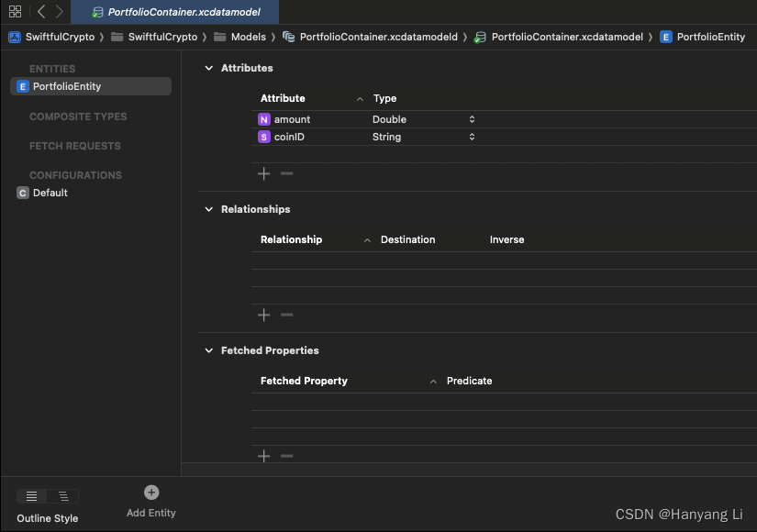The width and height of the screenshot is (757, 532).
Task: Collapse the Attributes section
Action: coord(208,68)
